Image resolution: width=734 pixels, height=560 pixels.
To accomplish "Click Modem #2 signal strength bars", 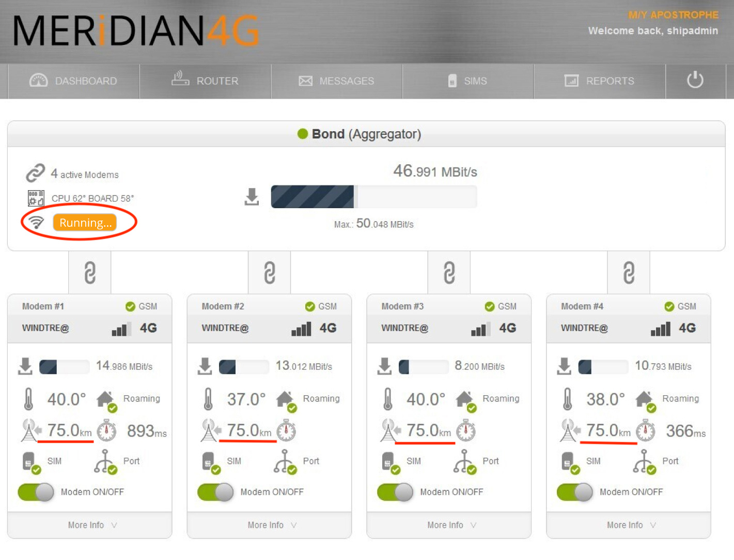I will pyautogui.click(x=302, y=329).
